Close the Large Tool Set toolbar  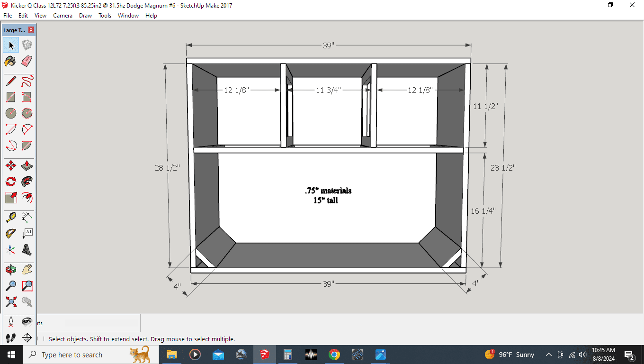tap(31, 30)
